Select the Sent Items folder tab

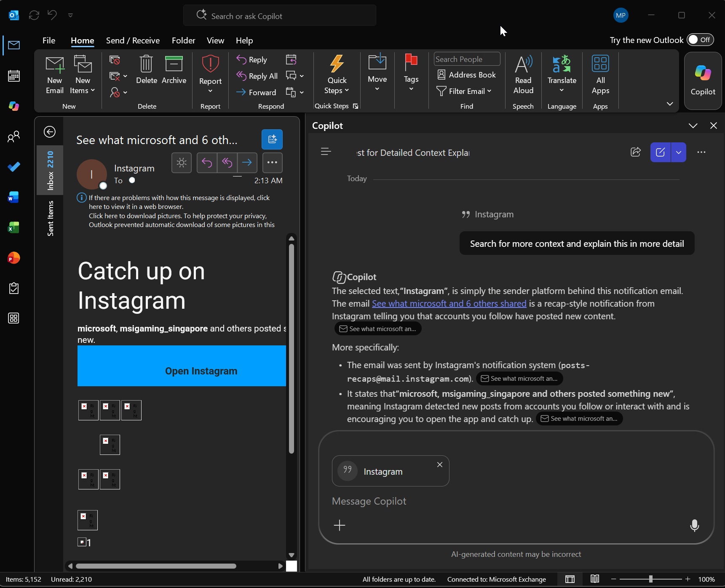(x=50, y=218)
